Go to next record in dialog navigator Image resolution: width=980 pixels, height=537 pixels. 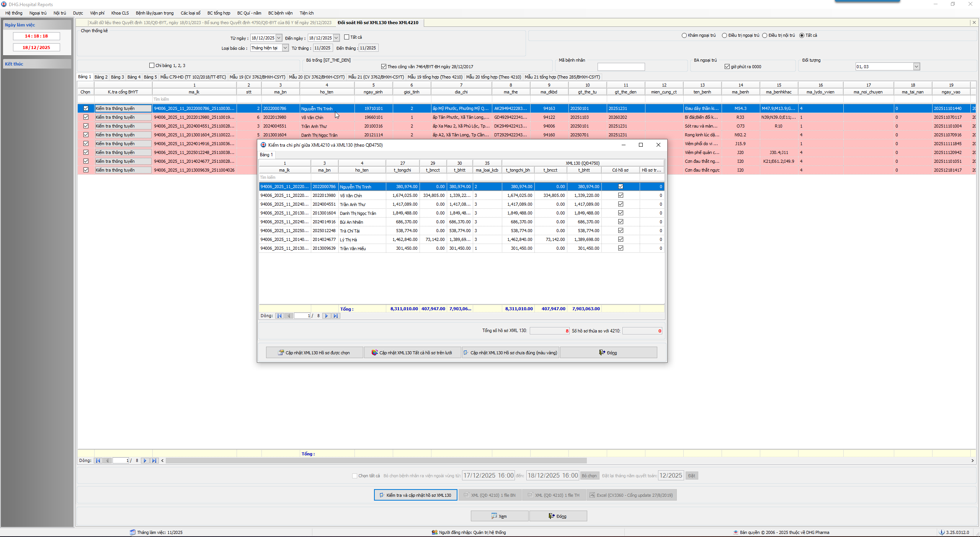tap(326, 316)
